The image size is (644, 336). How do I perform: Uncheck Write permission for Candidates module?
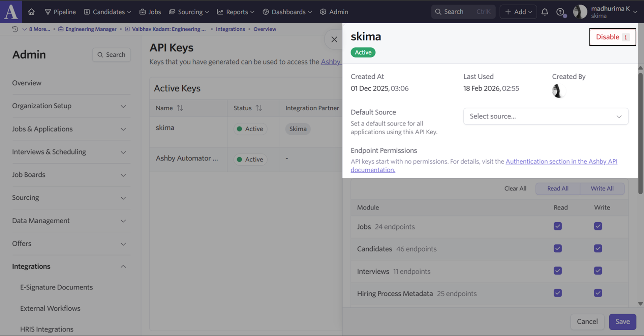click(x=598, y=249)
